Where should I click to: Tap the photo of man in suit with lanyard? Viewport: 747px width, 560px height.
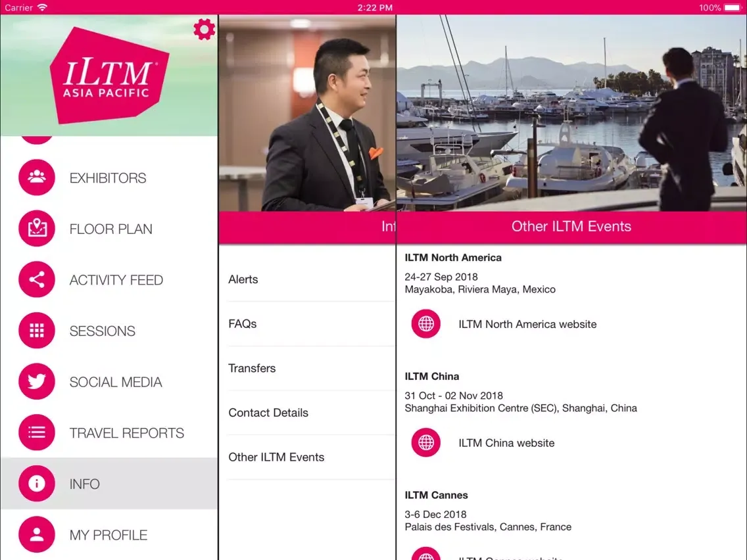[307, 113]
